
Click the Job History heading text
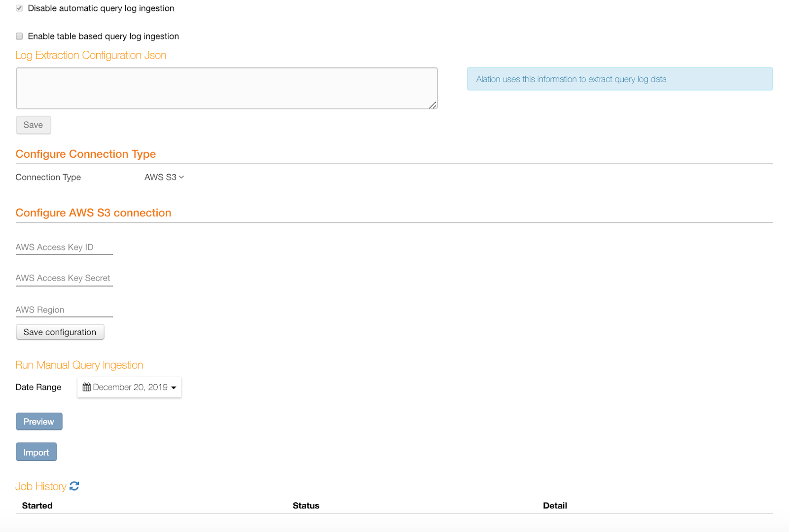(x=41, y=486)
